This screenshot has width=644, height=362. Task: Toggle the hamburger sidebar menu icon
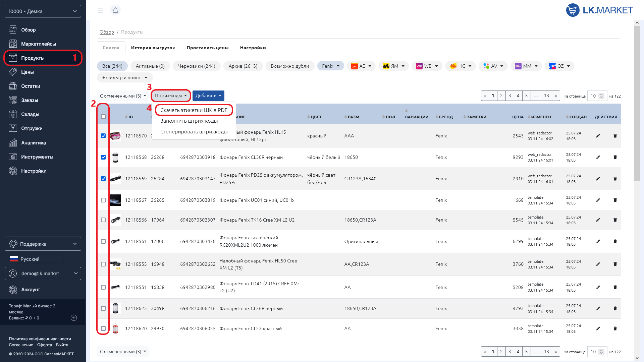[100, 10]
